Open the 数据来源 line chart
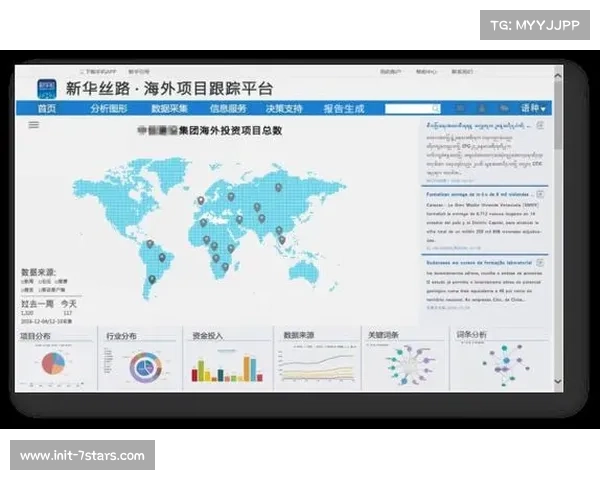The image size is (600, 480). click(317, 366)
